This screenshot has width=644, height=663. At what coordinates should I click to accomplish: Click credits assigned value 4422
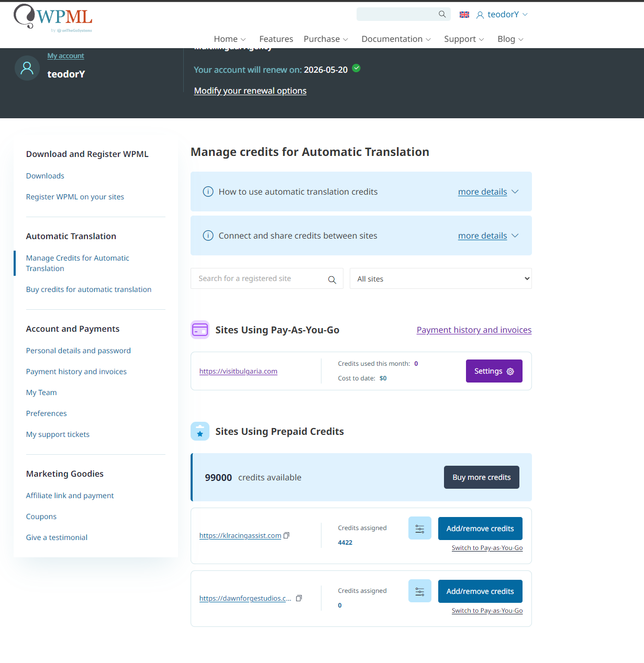click(x=345, y=543)
